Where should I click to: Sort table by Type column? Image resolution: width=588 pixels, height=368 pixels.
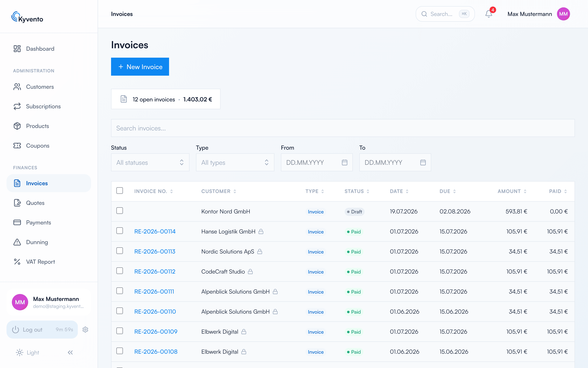click(x=315, y=191)
